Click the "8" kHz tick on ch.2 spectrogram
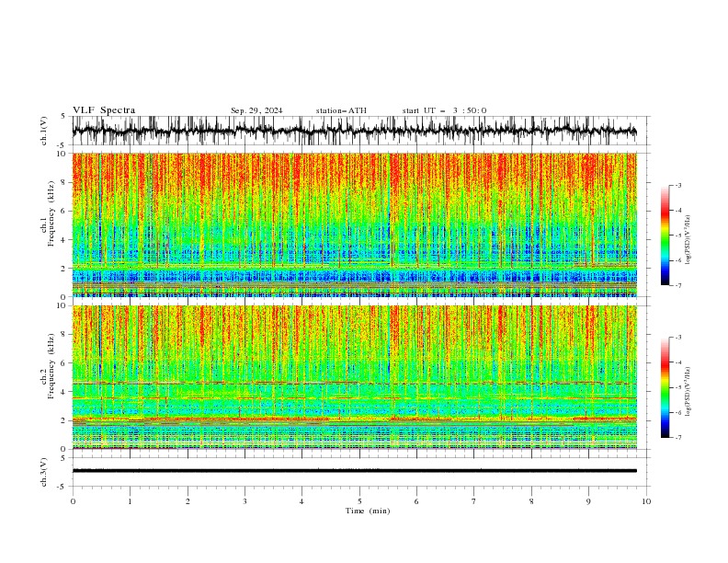This screenshot has height=563, width=728. [65, 335]
